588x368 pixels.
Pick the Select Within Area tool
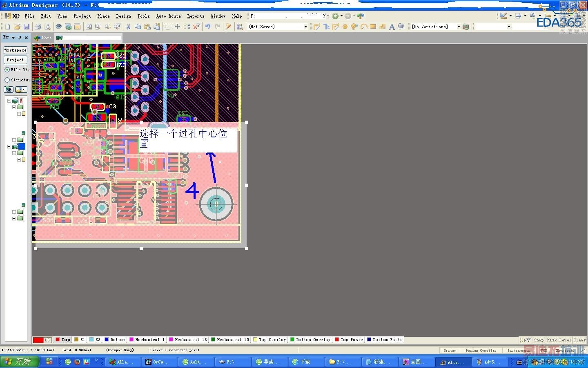168,27
